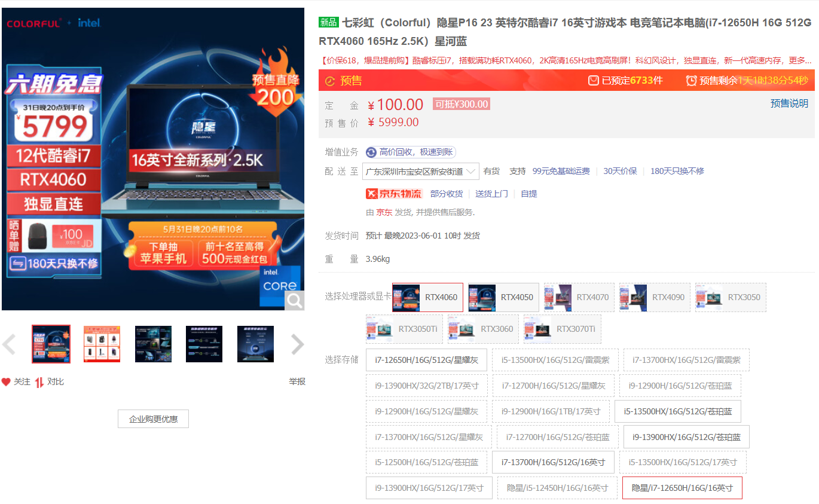Viewport: 819px width, 504px height.
Task: Select the RTX4050 graphics option
Action: tap(503, 297)
